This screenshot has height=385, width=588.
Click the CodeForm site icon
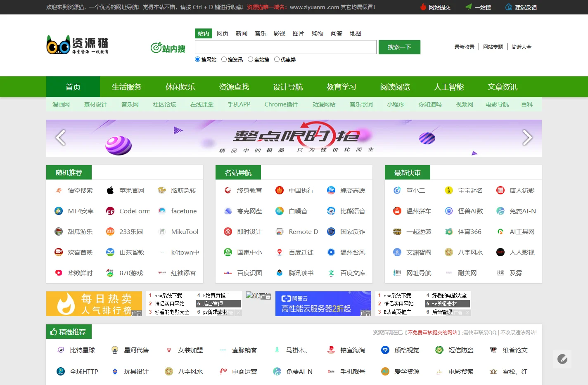(x=110, y=211)
